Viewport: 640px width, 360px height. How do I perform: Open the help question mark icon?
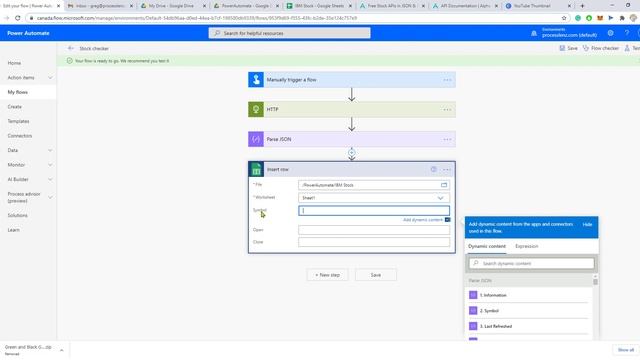[x=627, y=33]
